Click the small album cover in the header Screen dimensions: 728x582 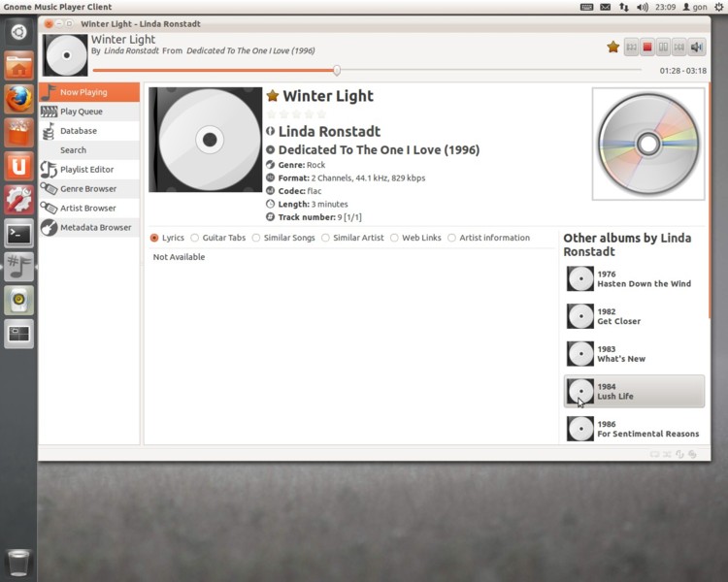[x=65, y=54]
